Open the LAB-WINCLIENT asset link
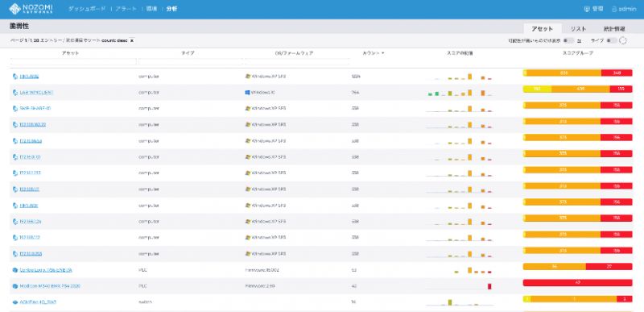 coord(36,93)
